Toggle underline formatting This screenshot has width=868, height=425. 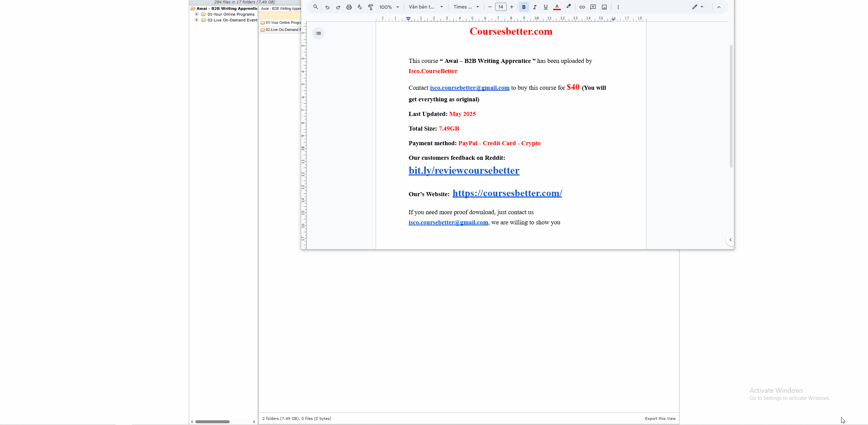pyautogui.click(x=545, y=7)
